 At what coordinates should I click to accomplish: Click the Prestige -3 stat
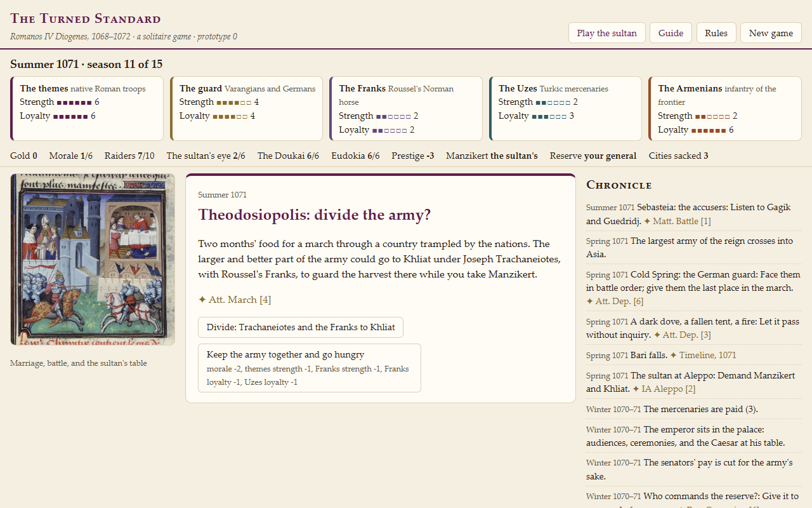[x=413, y=156]
